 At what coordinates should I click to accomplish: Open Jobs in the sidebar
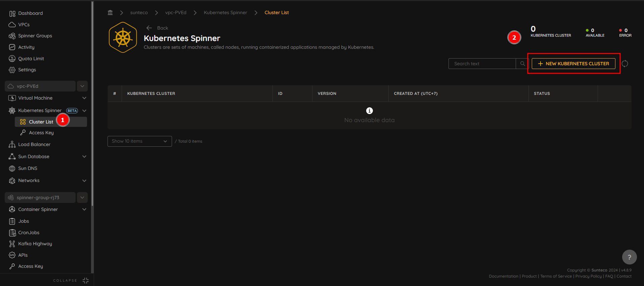(x=19, y=221)
